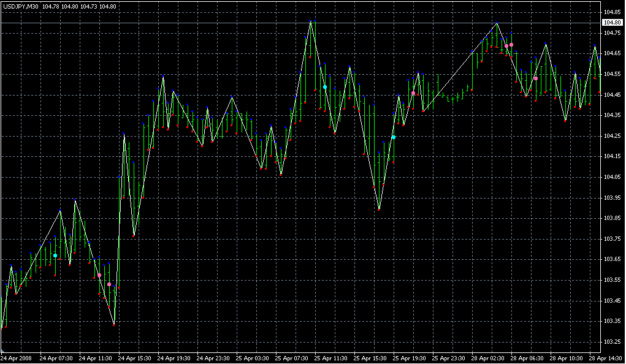Select the highlighted 104.80 current price label
The height and width of the screenshot is (364, 626).
[612, 23]
